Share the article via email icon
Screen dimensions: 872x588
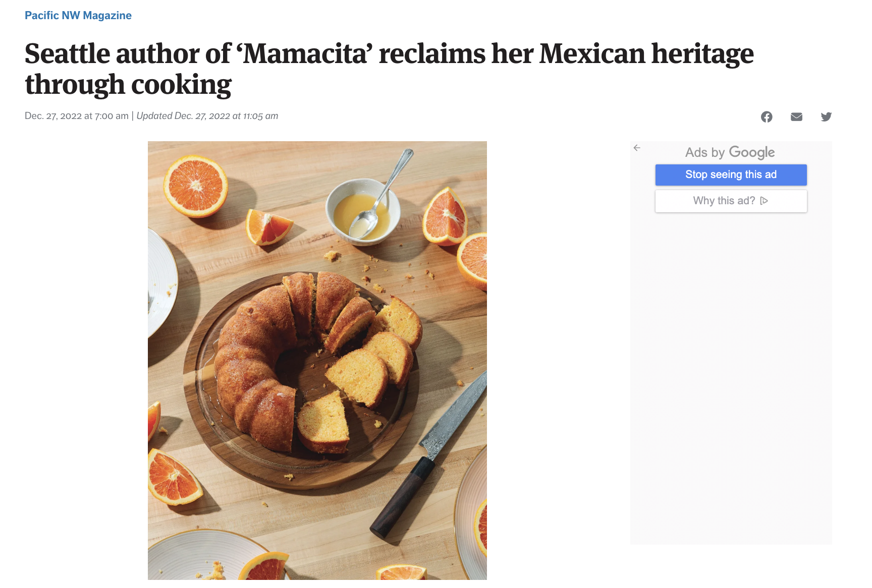point(796,117)
